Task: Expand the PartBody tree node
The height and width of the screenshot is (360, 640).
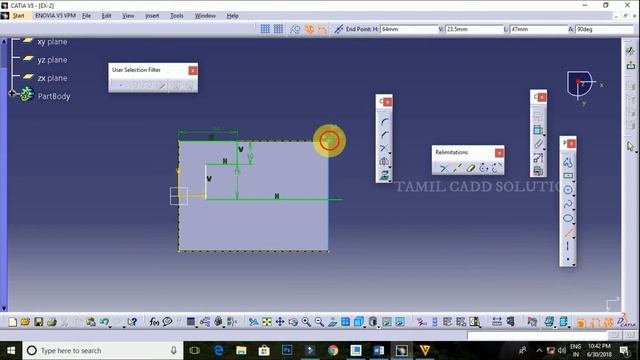Action: (x=12, y=94)
